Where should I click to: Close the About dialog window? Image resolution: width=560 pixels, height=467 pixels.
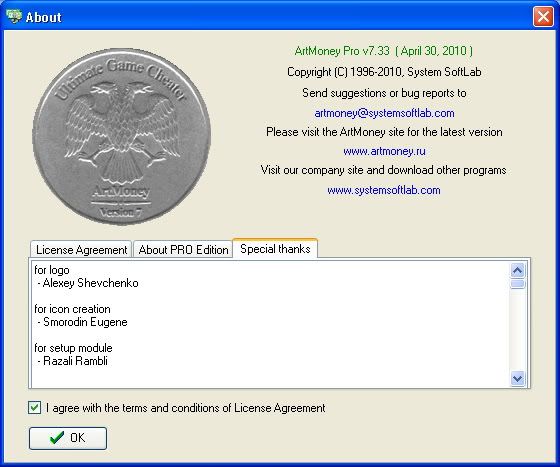543,16
